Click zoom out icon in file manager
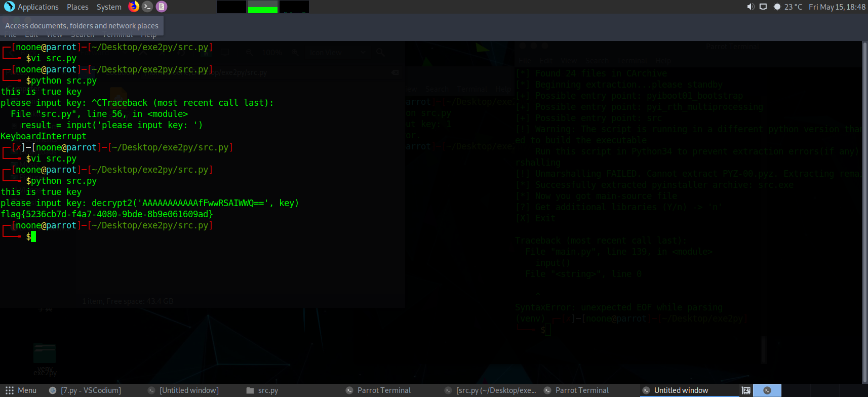868x397 pixels. point(249,52)
